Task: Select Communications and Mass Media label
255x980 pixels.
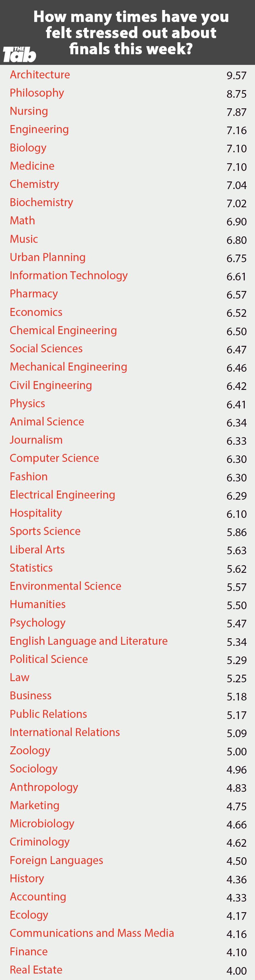Action: point(92,933)
